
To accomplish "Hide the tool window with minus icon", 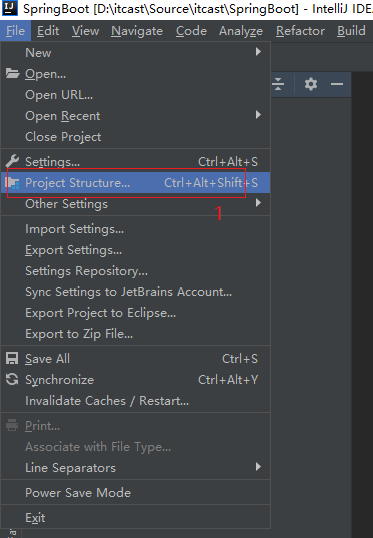I will [x=337, y=84].
